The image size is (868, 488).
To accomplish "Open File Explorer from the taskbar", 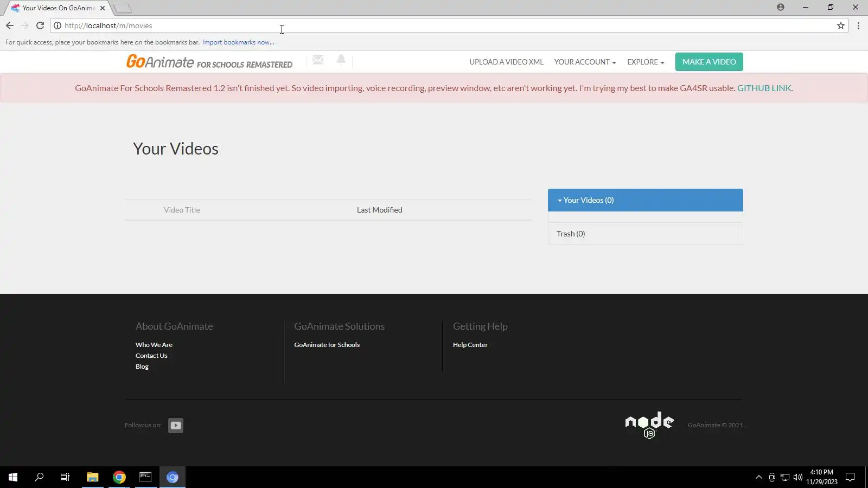I will (x=92, y=477).
